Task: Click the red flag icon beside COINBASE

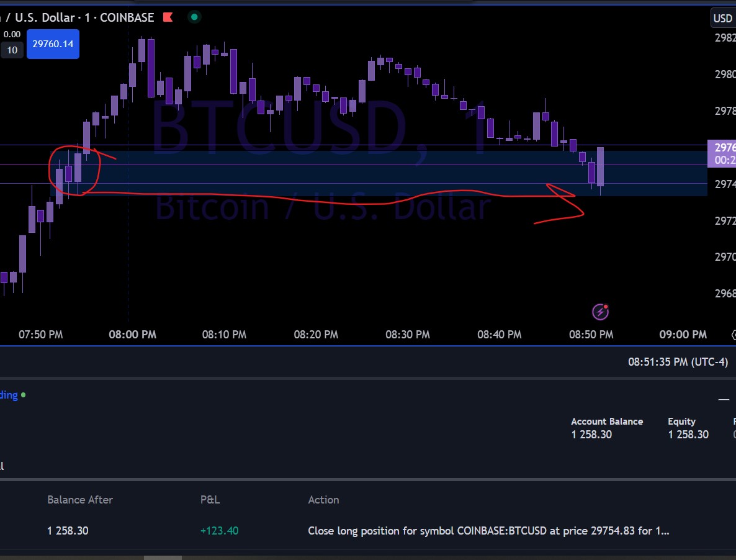Action: point(168,17)
